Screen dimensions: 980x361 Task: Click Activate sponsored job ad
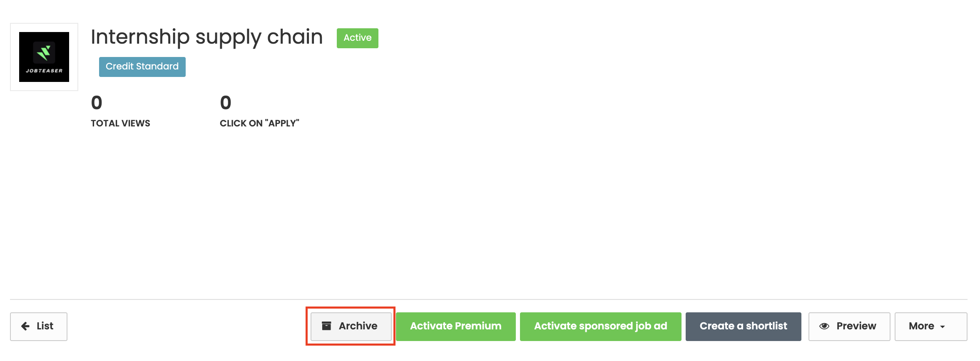(600, 326)
